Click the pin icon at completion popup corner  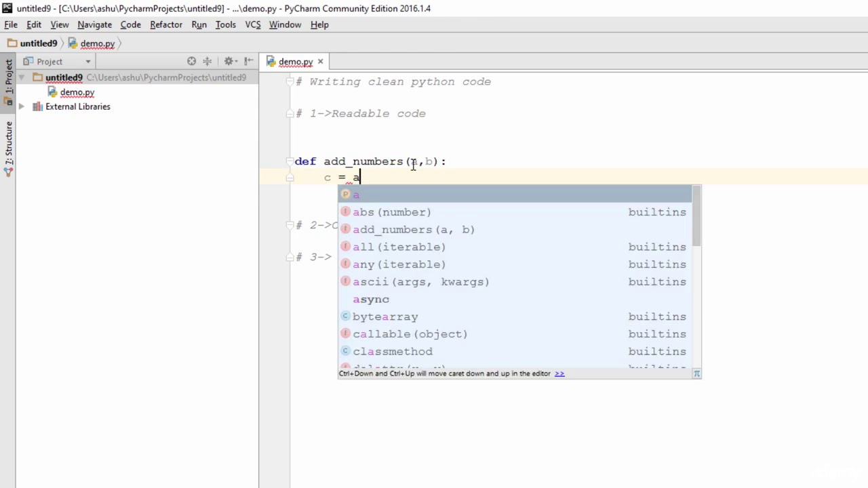coord(696,373)
